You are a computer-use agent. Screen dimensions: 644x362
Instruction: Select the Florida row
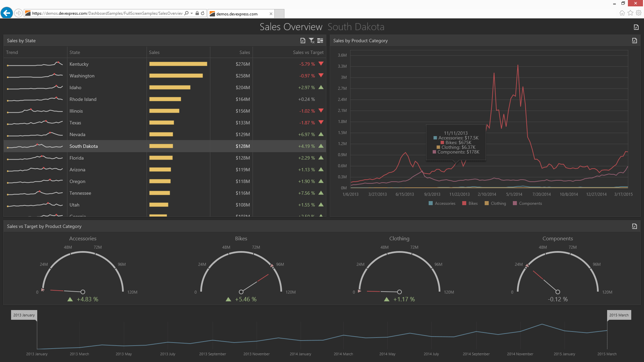165,158
